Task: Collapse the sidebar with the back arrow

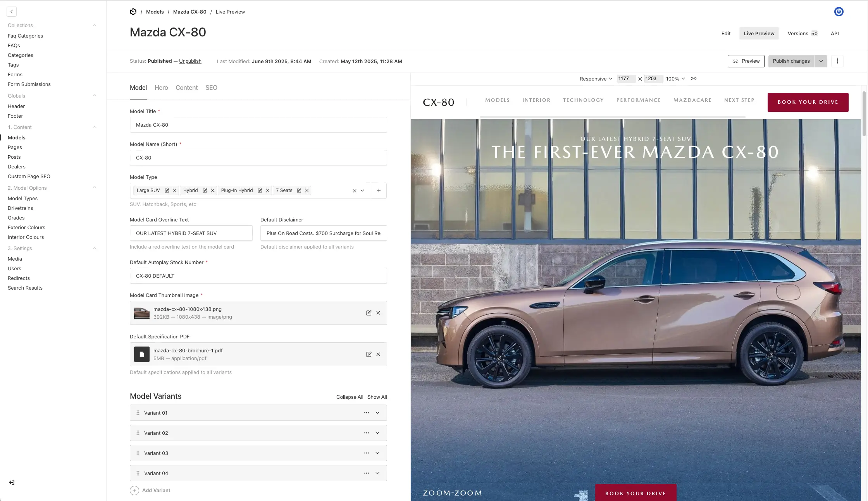Action: [12, 12]
